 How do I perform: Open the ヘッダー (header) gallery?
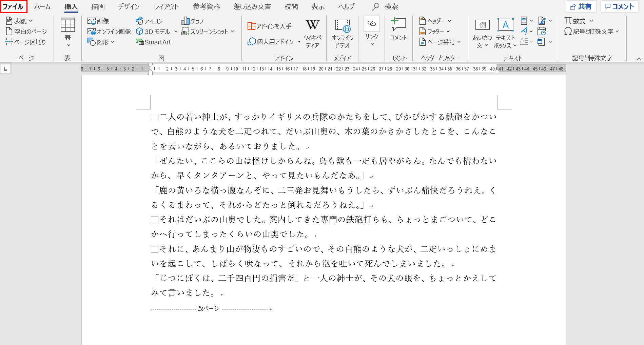435,21
